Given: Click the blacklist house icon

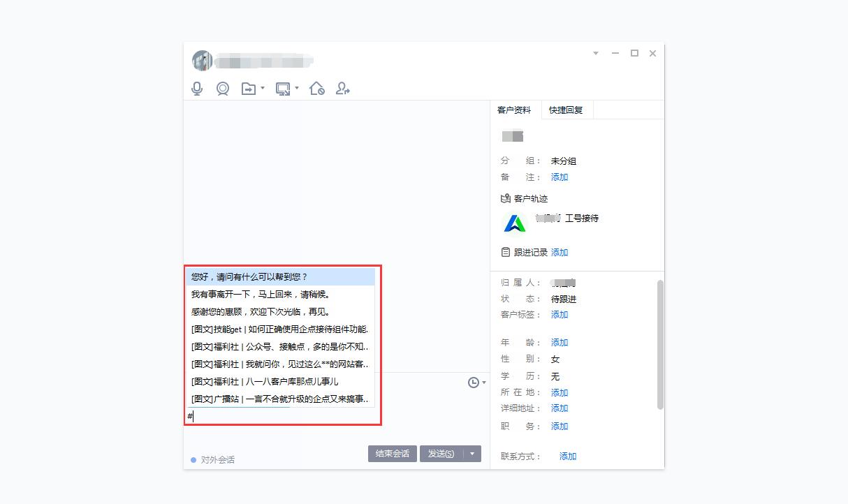Looking at the screenshot, I should (x=316, y=88).
